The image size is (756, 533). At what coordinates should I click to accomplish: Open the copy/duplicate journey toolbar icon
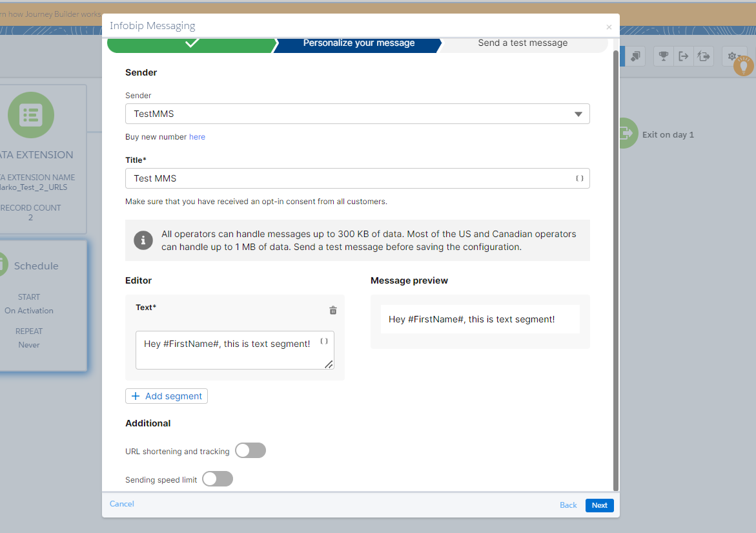tap(635, 56)
